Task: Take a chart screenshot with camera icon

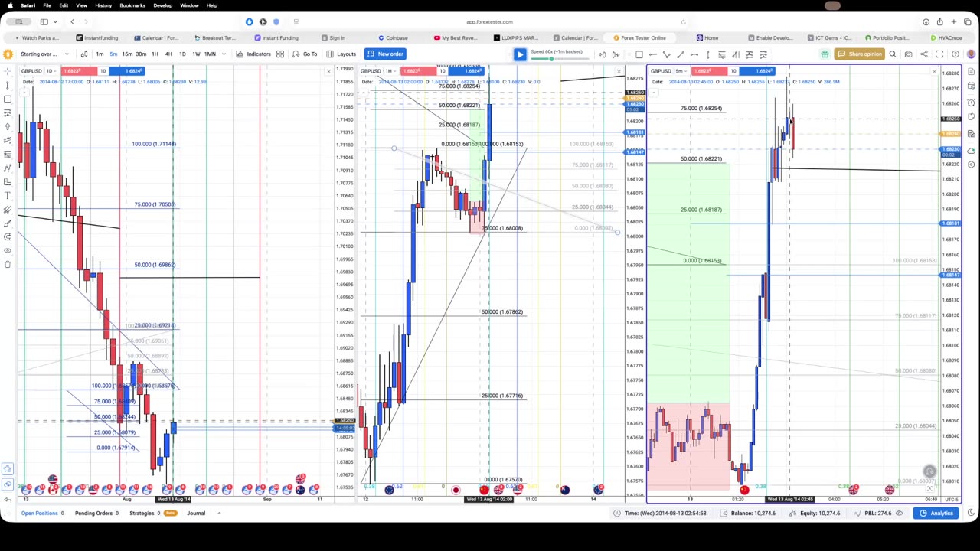Action: [x=909, y=54]
